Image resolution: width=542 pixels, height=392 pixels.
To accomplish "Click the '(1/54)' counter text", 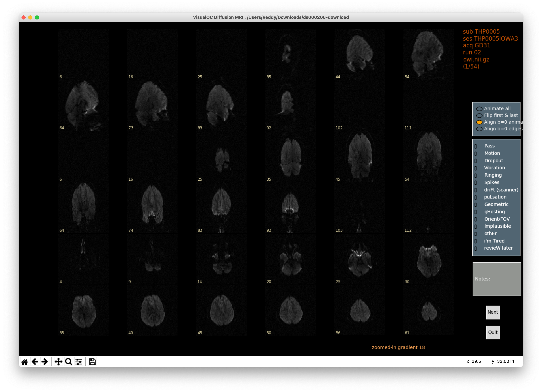I will pyautogui.click(x=471, y=66).
